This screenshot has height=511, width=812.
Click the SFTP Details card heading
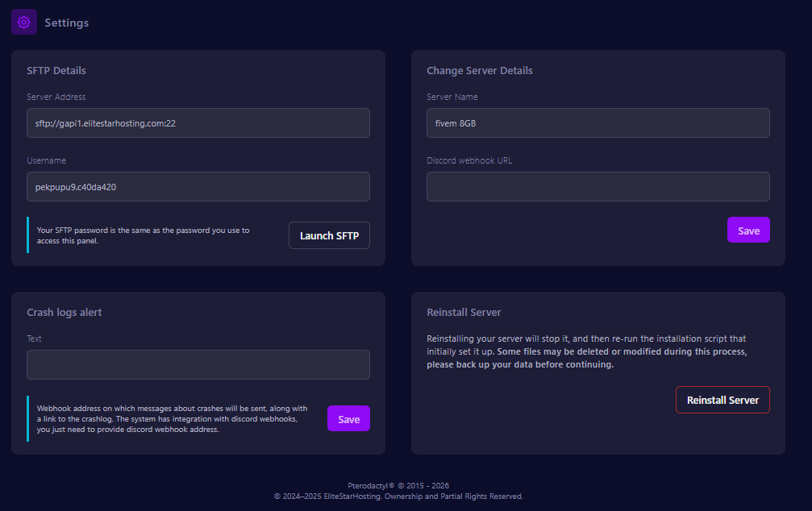56,71
